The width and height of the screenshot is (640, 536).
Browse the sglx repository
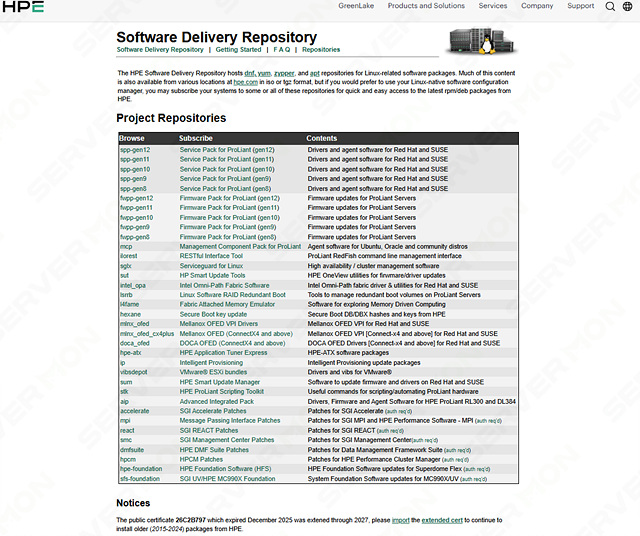[x=126, y=266]
